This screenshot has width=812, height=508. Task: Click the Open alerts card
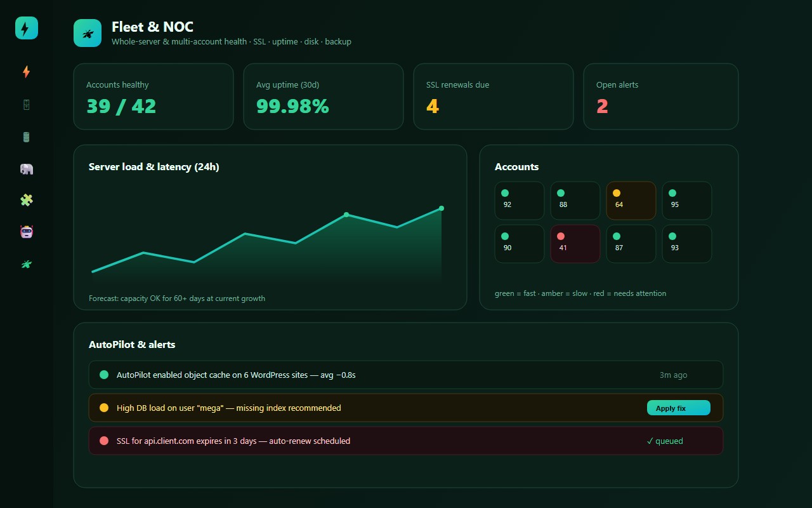661,97
